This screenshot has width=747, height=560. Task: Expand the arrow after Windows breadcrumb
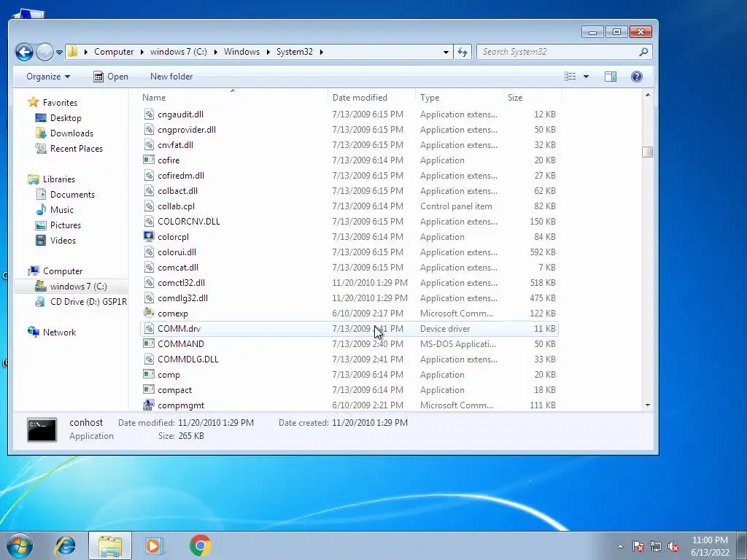[268, 52]
